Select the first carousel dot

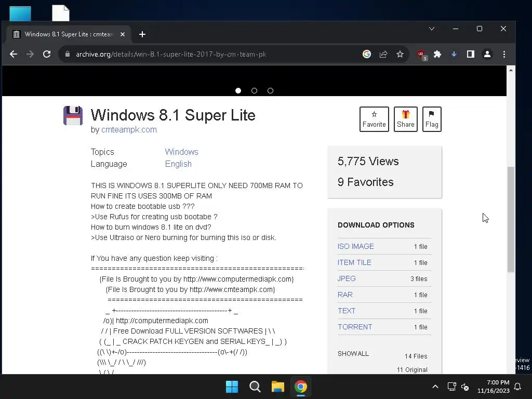(238, 90)
